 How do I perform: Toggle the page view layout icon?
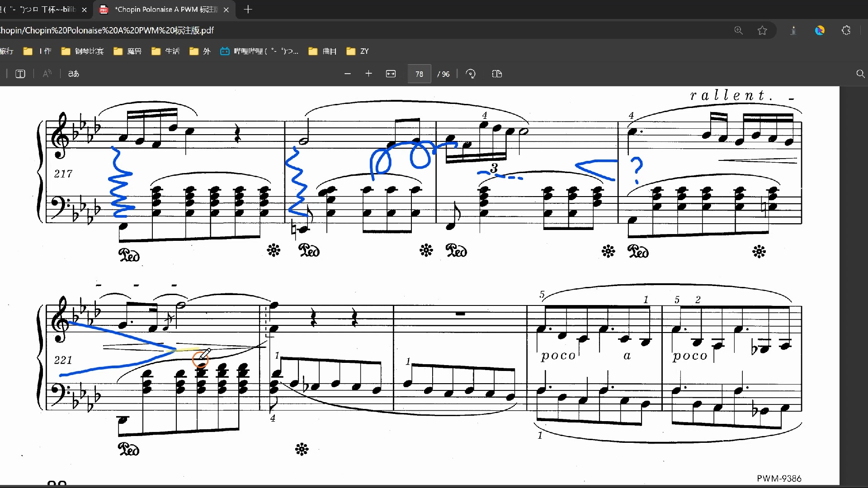[497, 74]
